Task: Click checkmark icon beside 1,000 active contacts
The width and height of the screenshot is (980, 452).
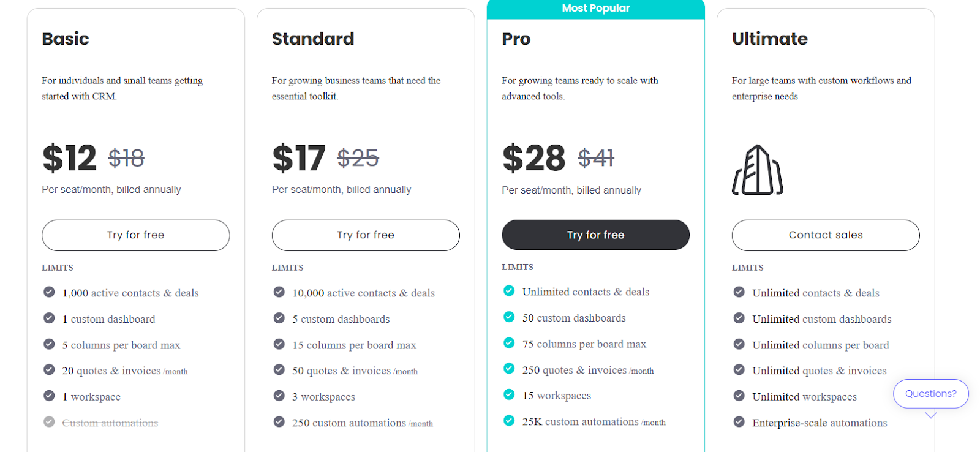Action: pos(49,292)
